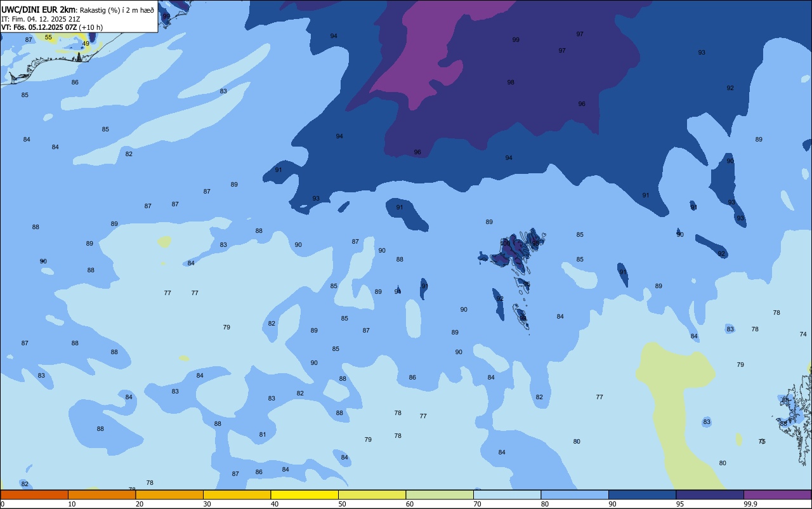Image resolution: width=812 pixels, height=509 pixels.
Task: Click the 'VT: Fös. 05.12.2025 07Z' valid time
Action: (x=39, y=27)
